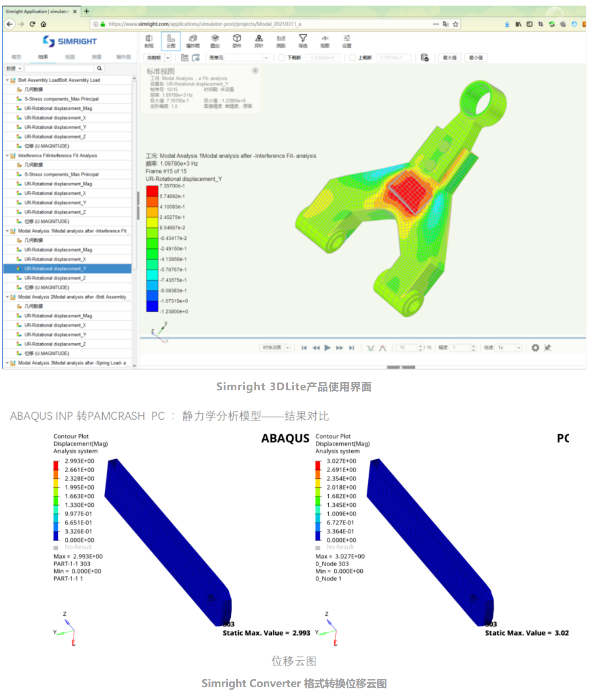
Task: Open the 壳单元 shell element dropdown
Action: tap(266, 58)
